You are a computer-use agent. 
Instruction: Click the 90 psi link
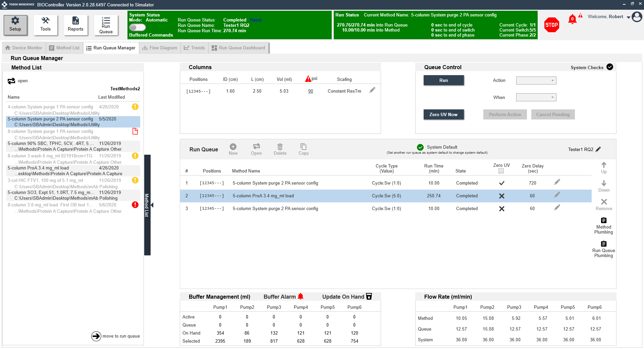[x=311, y=91]
